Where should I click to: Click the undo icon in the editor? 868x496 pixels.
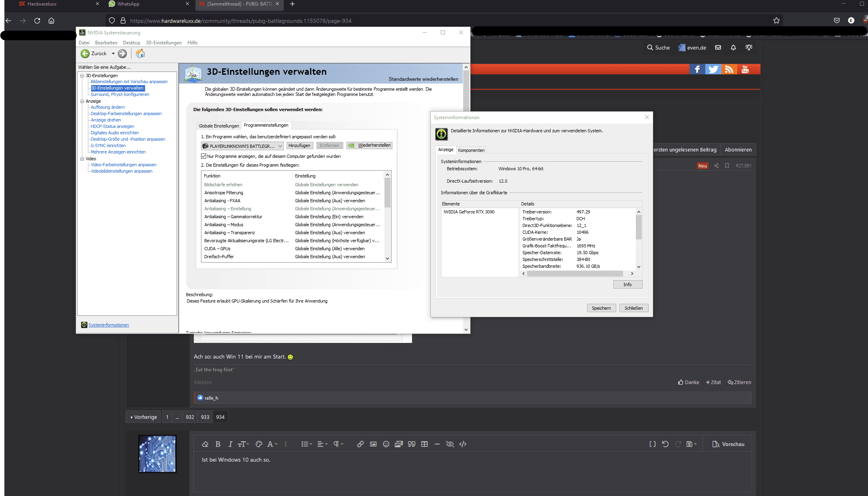[665, 444]
